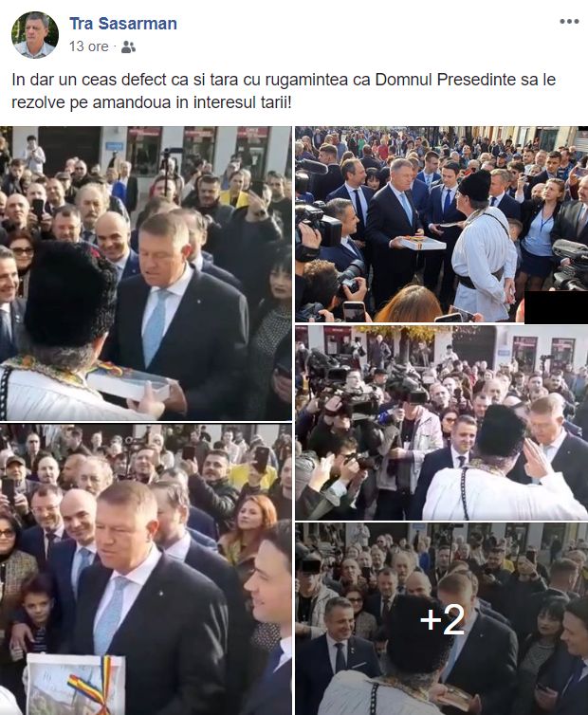Click the friends audience icon beside timestamp
Image resolution: width=588 pixels, height=715 pixels.
(x=129, y=47)
